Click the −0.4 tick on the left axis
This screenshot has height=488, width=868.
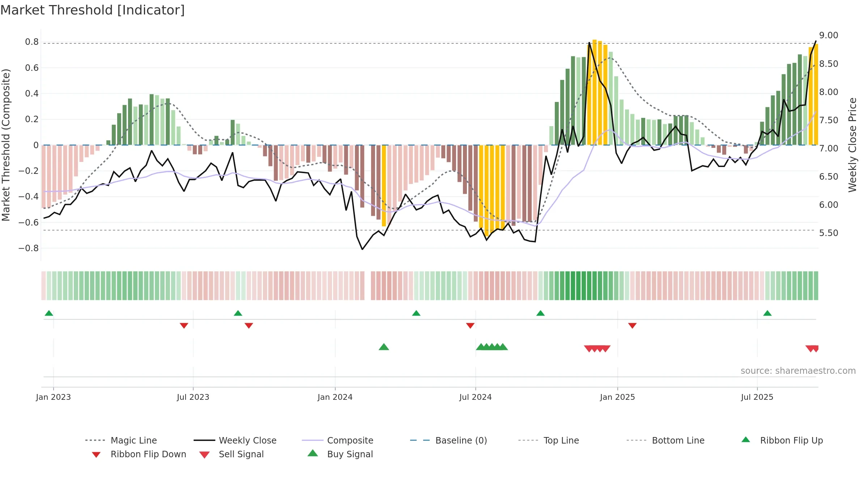29,197
